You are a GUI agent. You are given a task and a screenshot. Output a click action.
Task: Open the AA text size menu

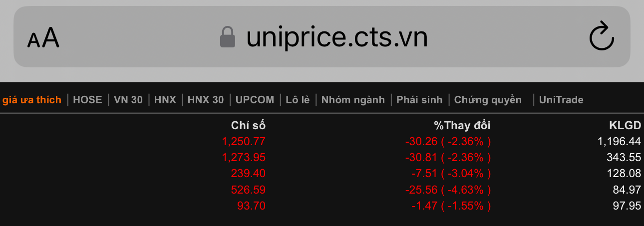click(x=43, y=38)
